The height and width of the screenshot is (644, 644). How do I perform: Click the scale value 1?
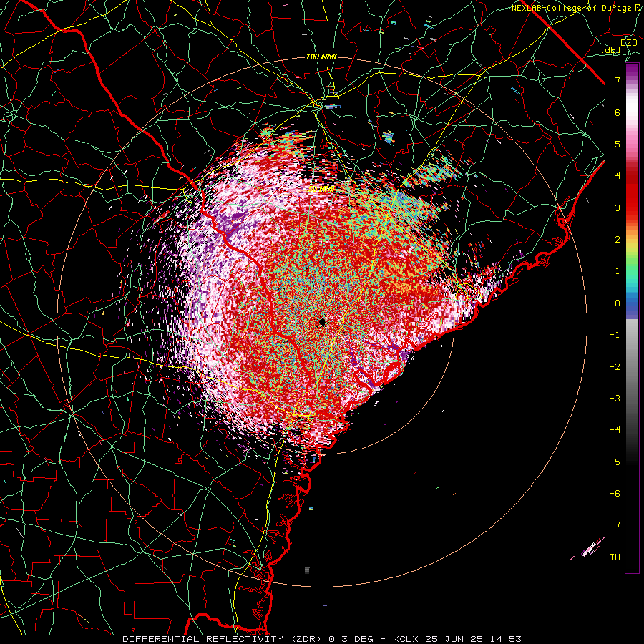click(618, 271)
